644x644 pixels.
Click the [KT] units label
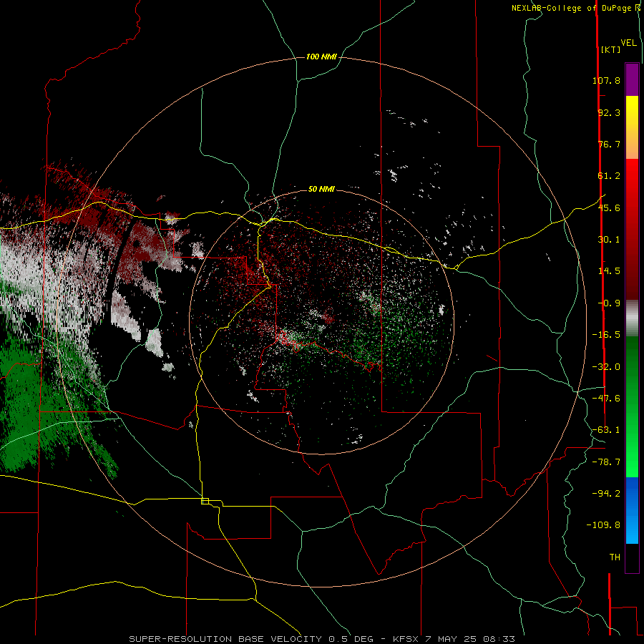pyautogui.click(x=610, y=49)
